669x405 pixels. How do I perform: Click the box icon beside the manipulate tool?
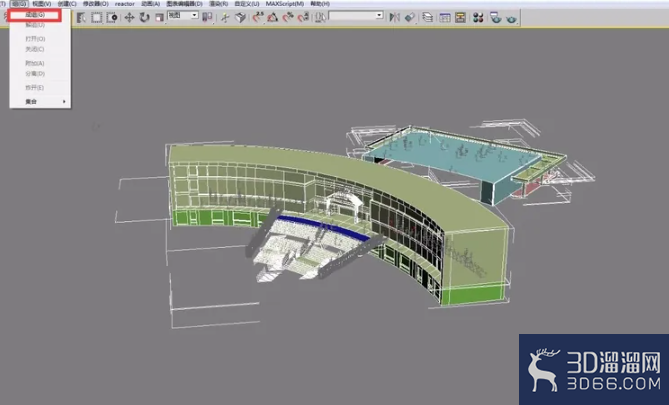coord(241,17)
